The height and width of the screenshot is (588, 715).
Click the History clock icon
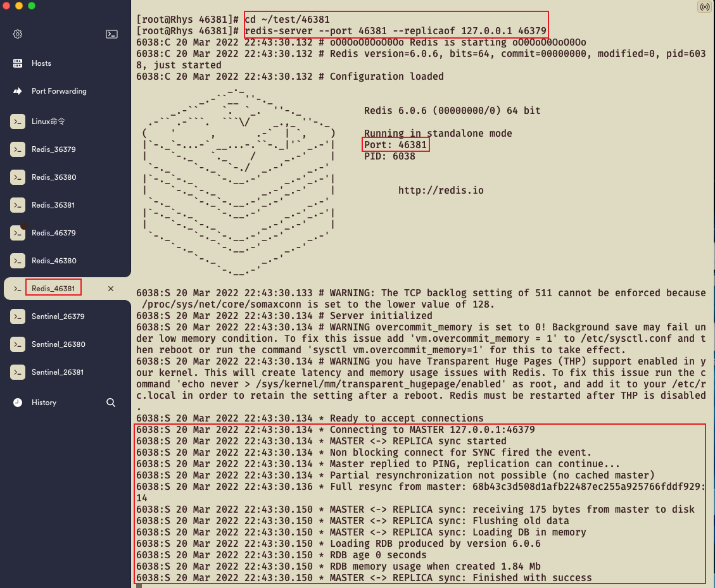coord(18,403)
